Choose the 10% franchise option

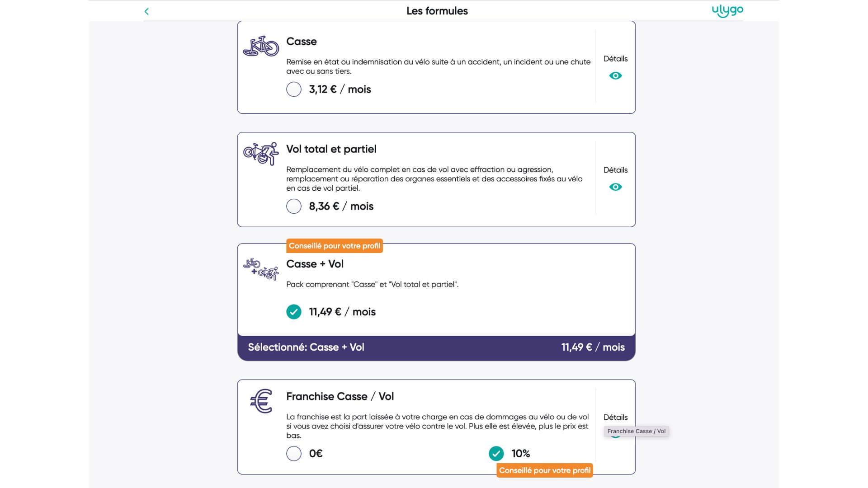coord(496,453)
